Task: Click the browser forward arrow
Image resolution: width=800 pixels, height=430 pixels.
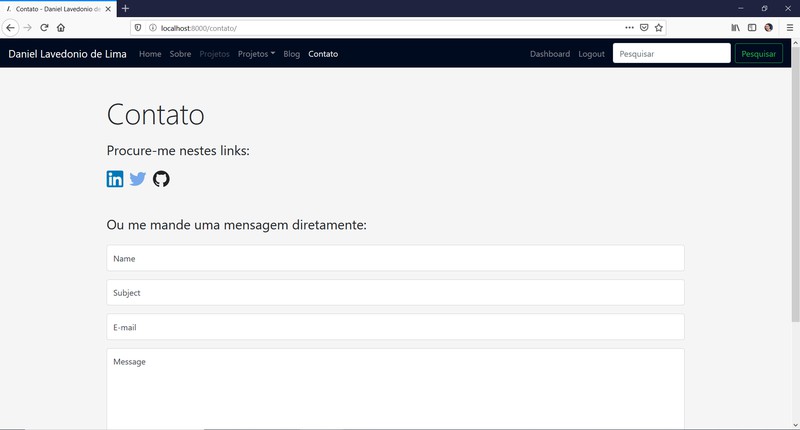Action: [28, 28]
